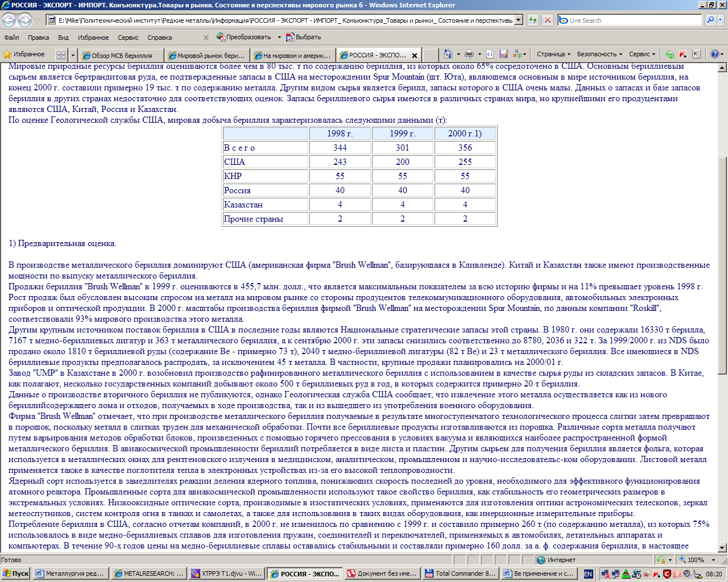Screen dimensions: 728x582
Task: Open the search provider dropdown arrow
Action: 721,20
